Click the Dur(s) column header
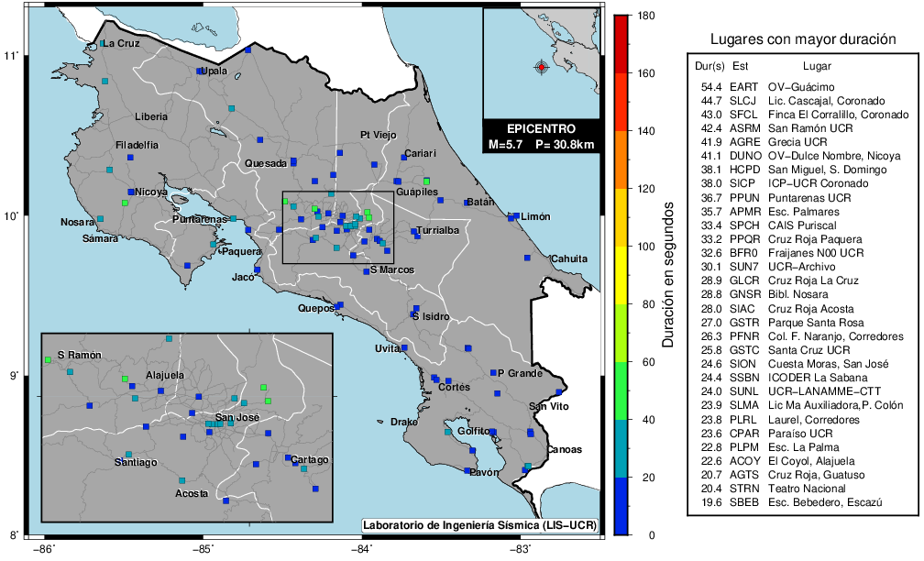Image resolution: width=924 pixels, height=561 pixels. click(x=709, y=65)
